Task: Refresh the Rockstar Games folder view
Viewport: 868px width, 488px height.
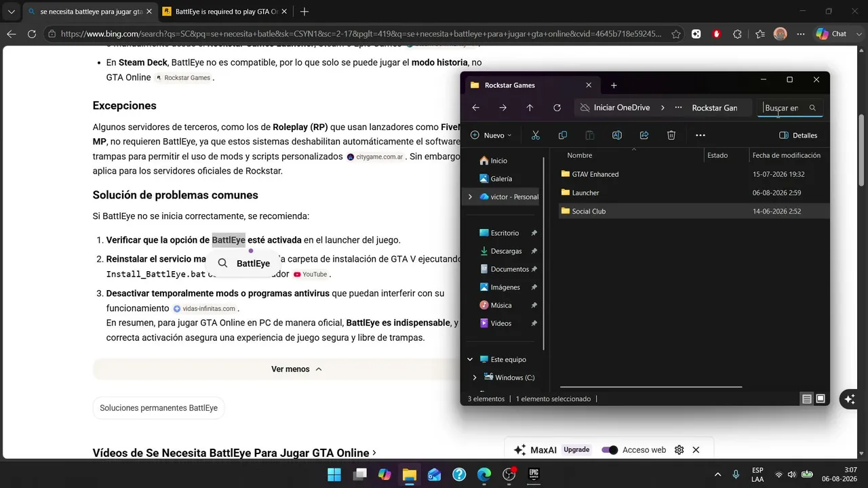Action: [x=557, y=108]
